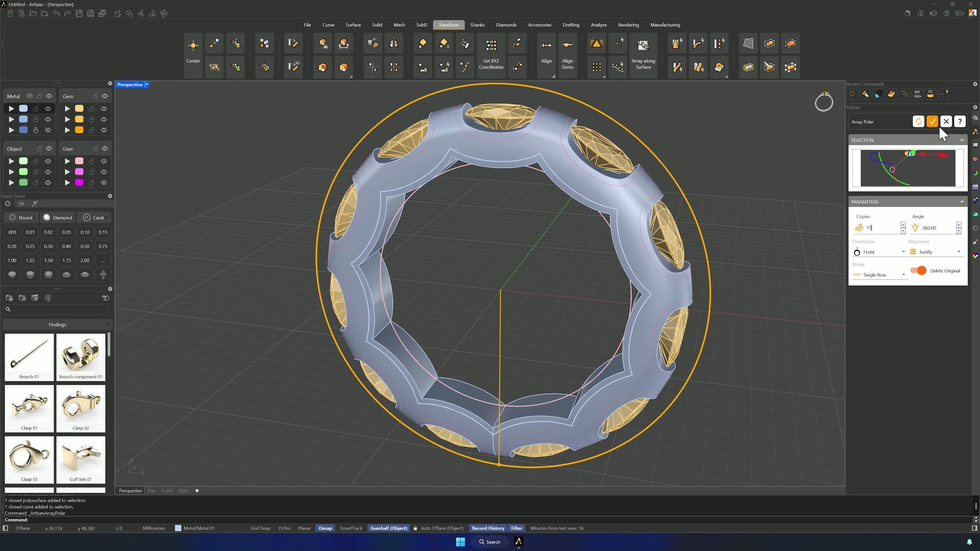Click the ring view icon in viewport corner
Image resolution: width=980 pixels, height=551 pixels.
coord(824,102)
